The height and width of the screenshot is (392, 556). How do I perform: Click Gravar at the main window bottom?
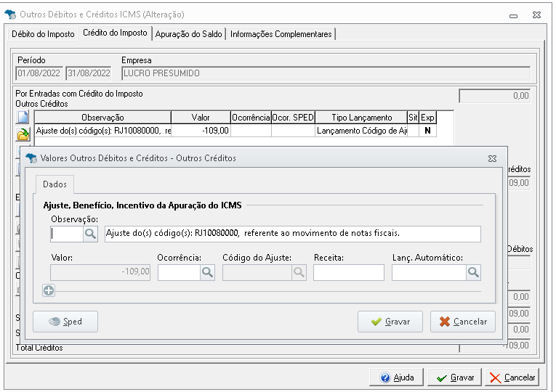pyautogui.click(x=455, y=377)
